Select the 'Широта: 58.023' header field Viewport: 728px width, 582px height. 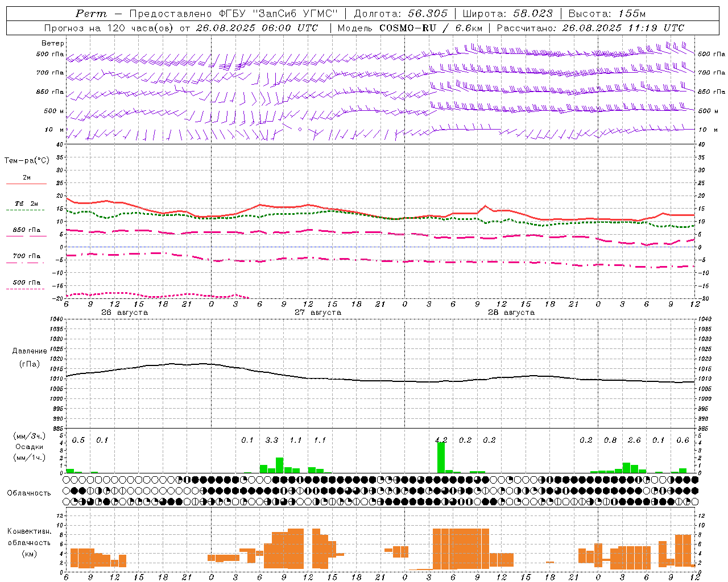click(507, 14)
